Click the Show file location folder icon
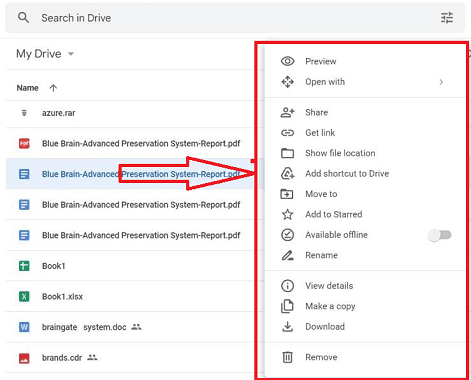The height and width of the screenshot is (380, 471). pyautogui.click(x=287, y=153)
